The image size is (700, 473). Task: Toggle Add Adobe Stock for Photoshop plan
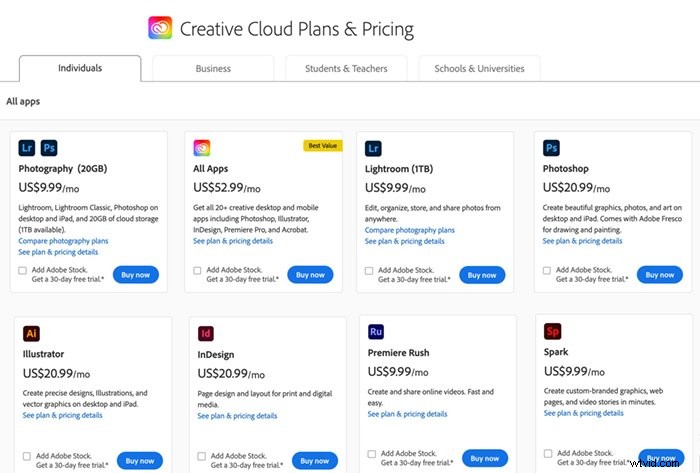coord(547,271)
